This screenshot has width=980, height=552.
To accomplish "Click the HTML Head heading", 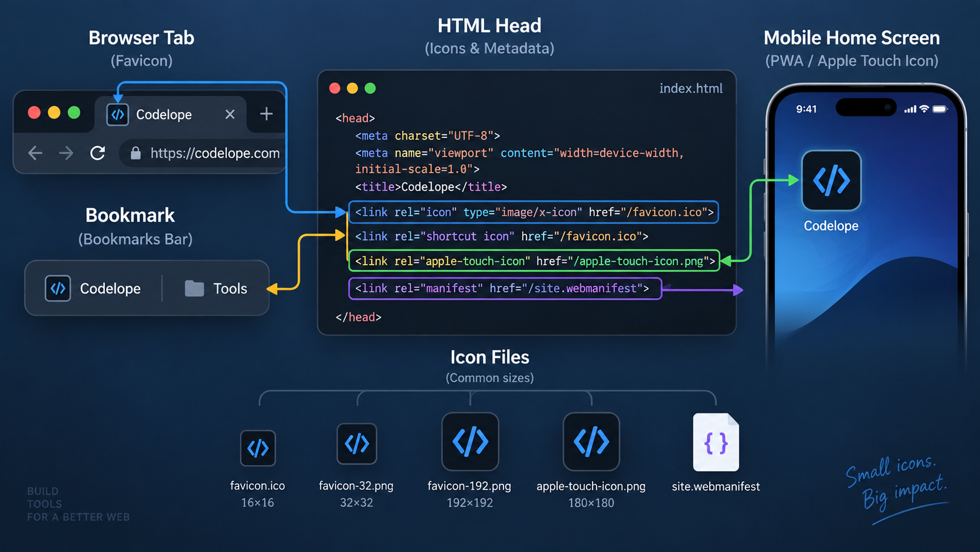I will [489, 26].
